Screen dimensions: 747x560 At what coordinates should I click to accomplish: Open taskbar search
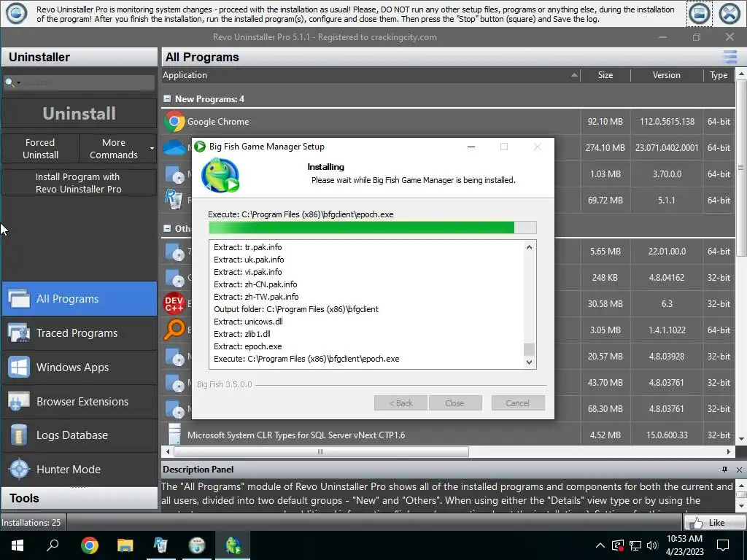coord(53,545)
